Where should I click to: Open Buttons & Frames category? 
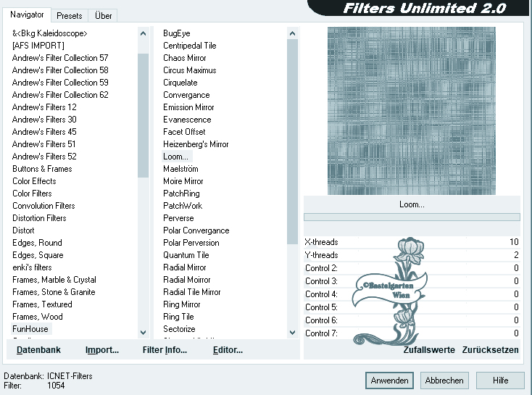[x=42, y=169]
